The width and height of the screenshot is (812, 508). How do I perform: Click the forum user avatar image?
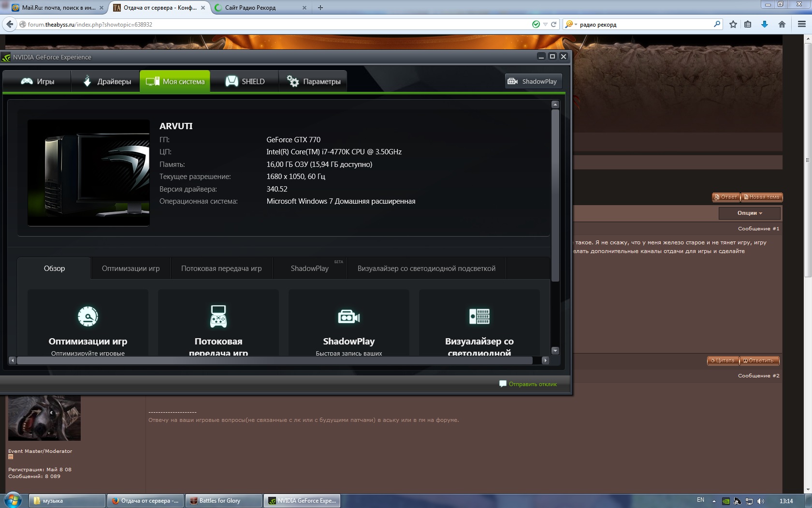tap(44, 418)
